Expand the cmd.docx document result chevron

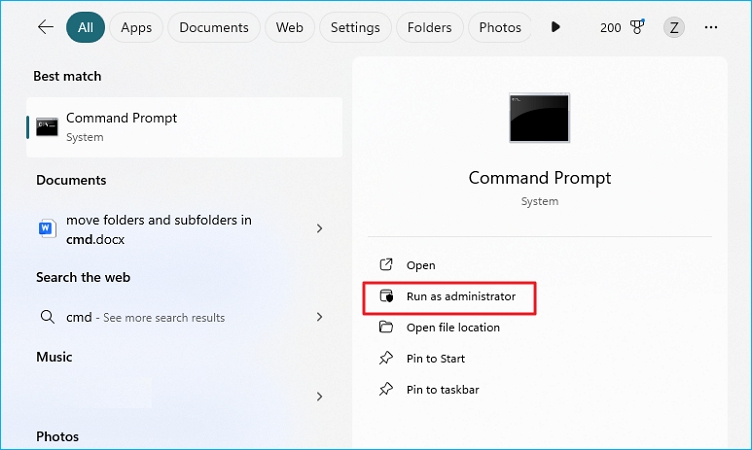point(319,228)
